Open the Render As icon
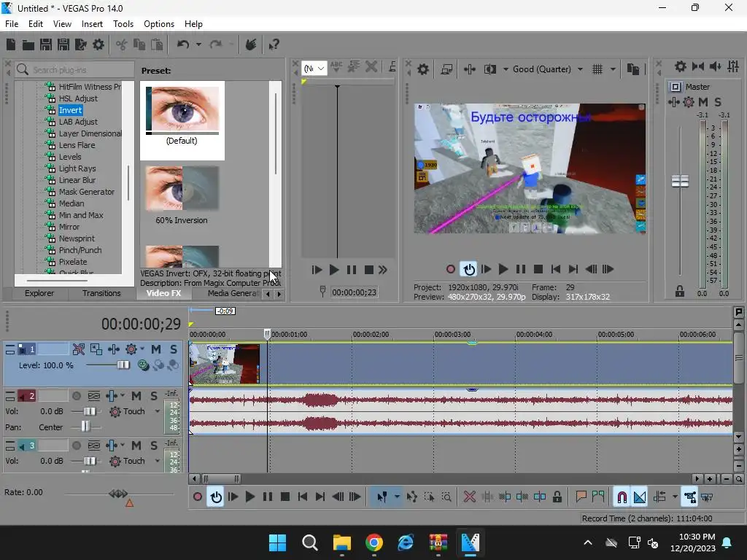 click(x=81, y=44)
